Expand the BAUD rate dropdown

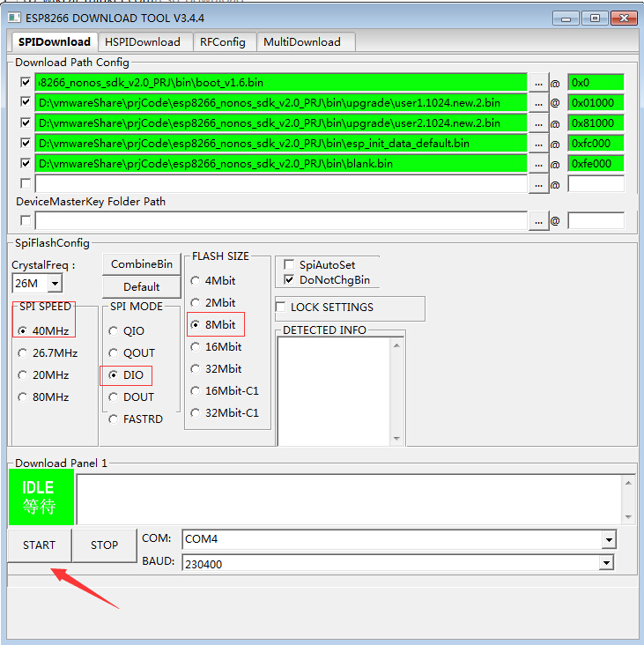tap(607, 562)
